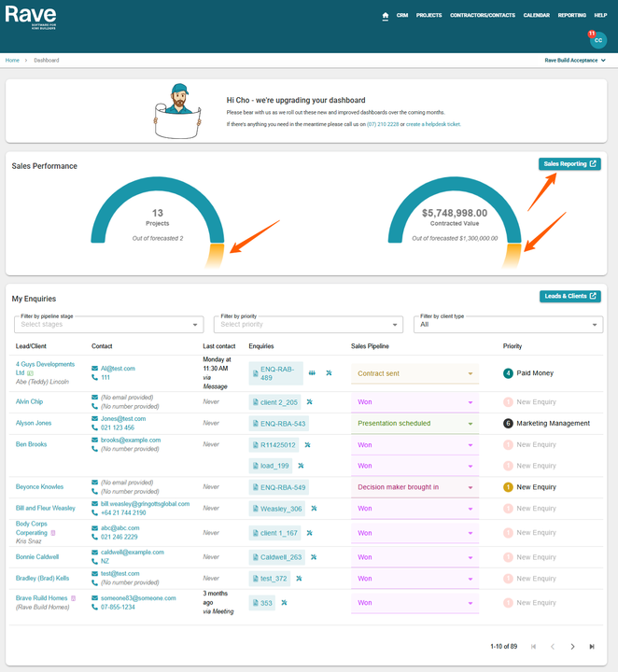The width and height of the screenshot is (618, 672).
Task: Open Rave Build Acceptance company switcher
Action: [575, 61]
